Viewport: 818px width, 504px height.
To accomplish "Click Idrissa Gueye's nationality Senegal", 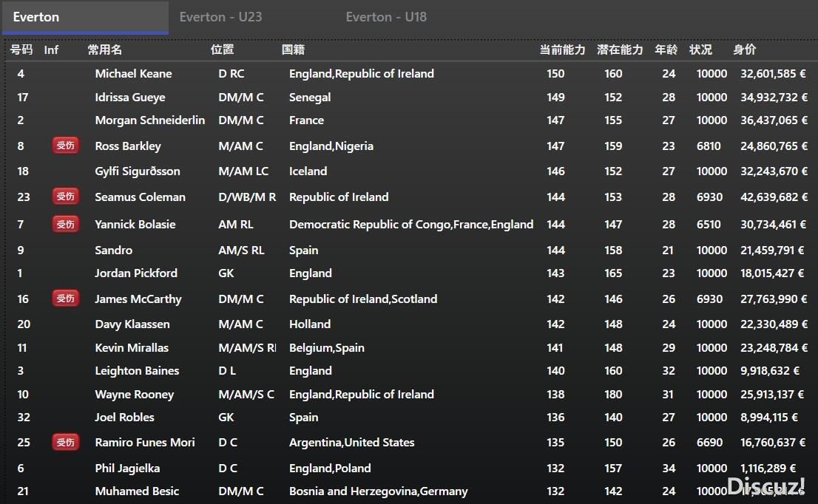I will pos(310,98).
